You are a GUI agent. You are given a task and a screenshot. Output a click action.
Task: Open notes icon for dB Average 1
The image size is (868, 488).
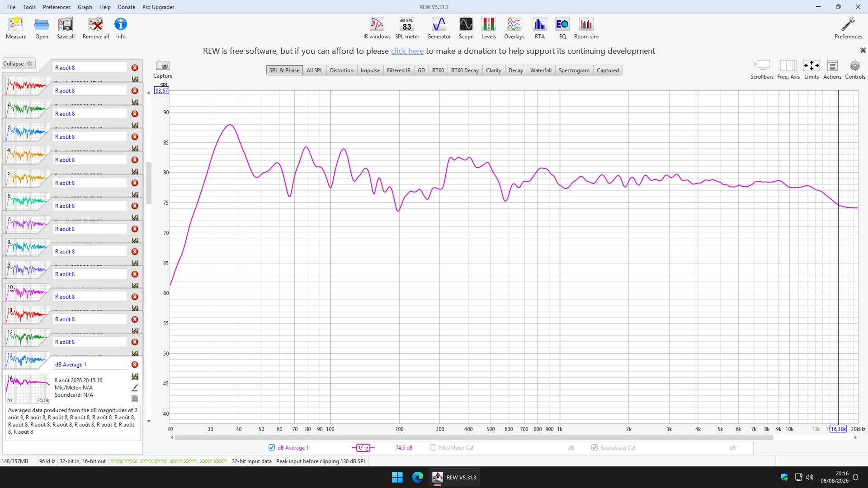click(x=135, y=399)
